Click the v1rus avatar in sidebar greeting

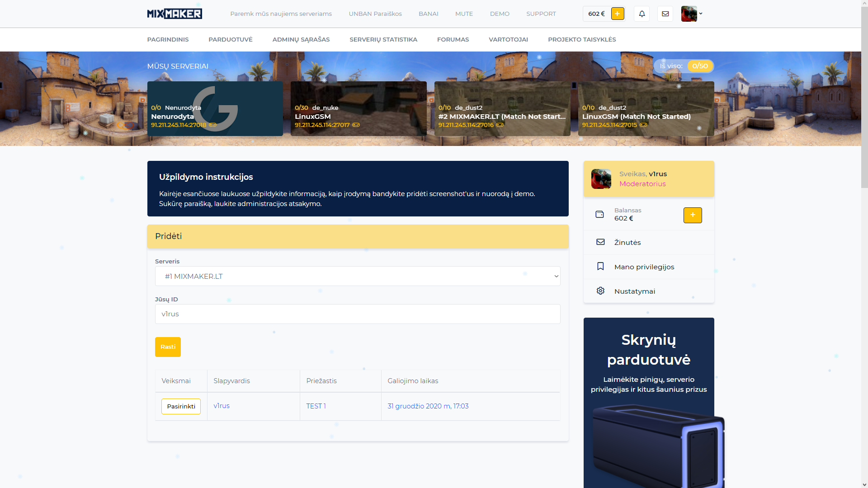click(601, 179)
